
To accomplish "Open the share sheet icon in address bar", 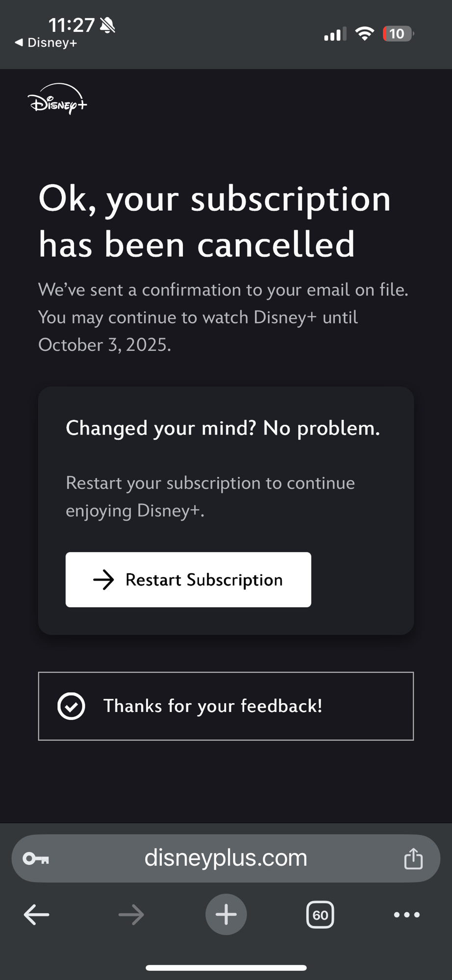I will pos(413,858).
